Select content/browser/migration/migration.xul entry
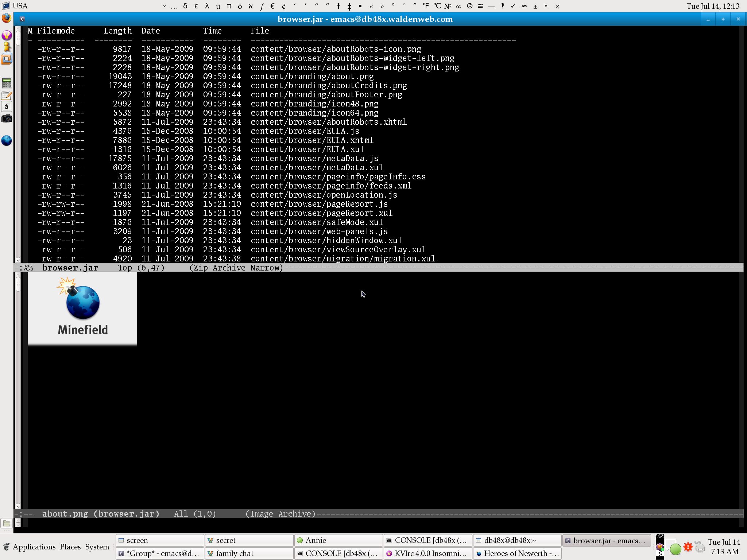Screen dimensions: 747x560 point(343,258)
